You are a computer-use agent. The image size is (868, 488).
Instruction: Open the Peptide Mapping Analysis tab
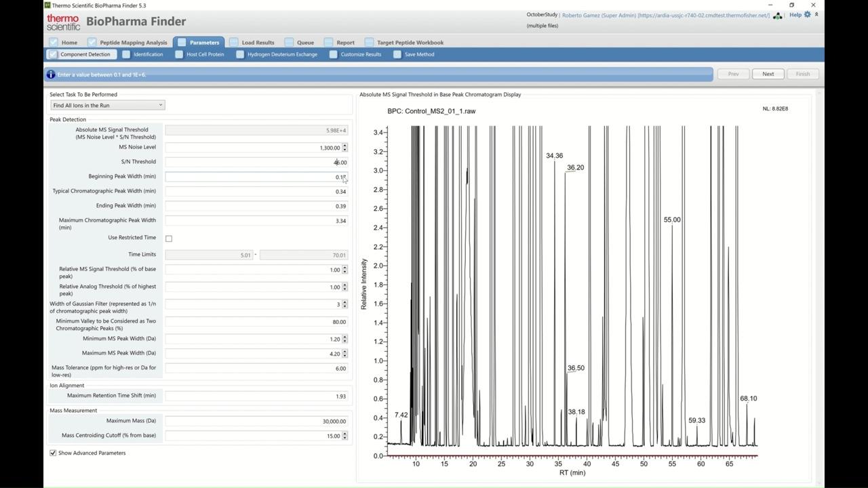tap(133, 43)
